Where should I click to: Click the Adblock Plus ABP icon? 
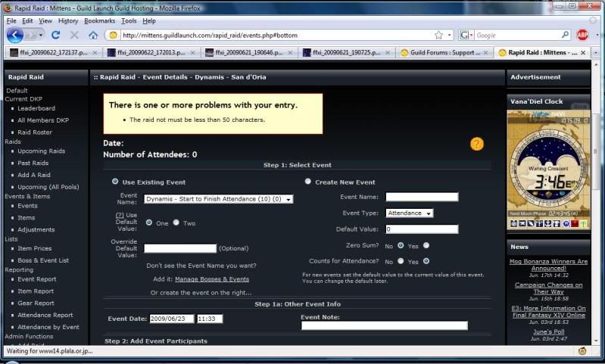click(582, 35)
